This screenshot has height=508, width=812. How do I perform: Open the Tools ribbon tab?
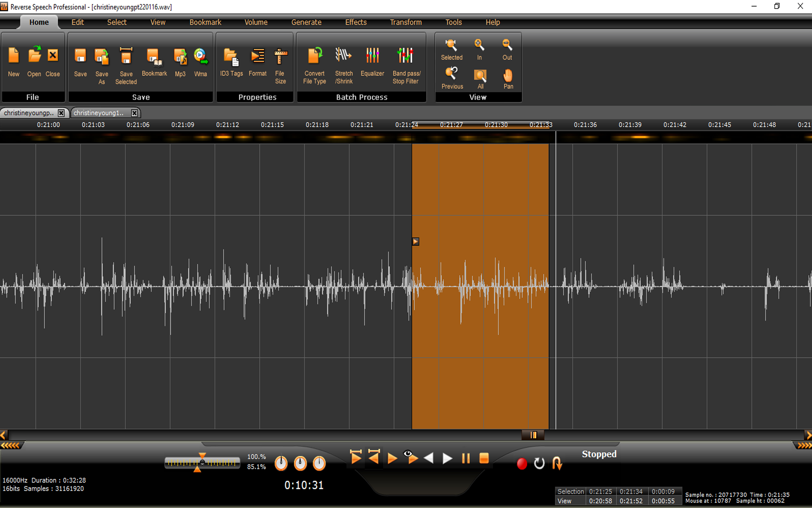click(x=454, y=22)
